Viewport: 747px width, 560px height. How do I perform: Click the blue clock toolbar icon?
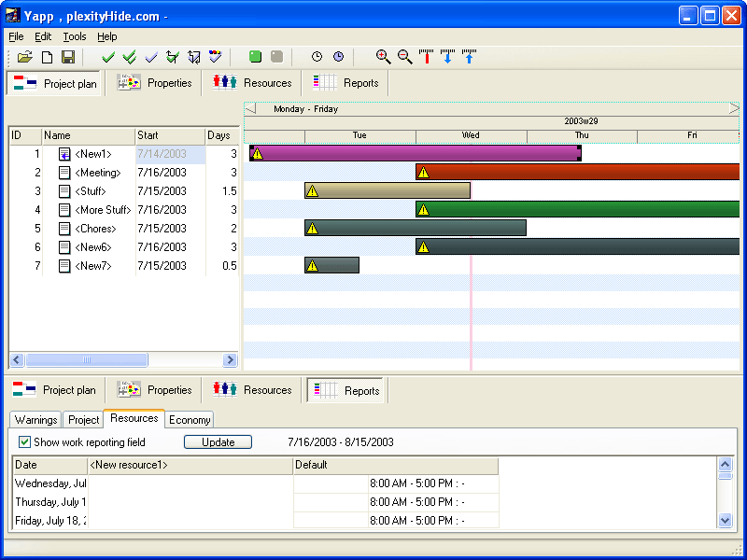click(x=338, y=57)
